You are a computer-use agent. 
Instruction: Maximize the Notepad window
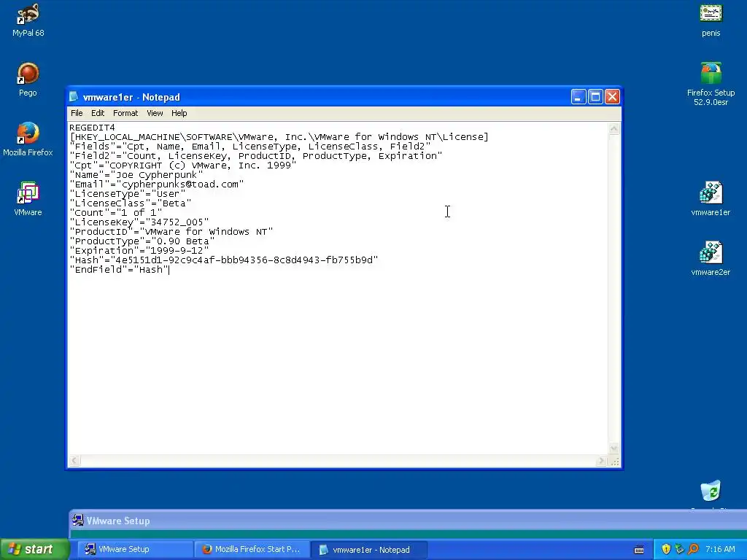(x=595, y=97)
